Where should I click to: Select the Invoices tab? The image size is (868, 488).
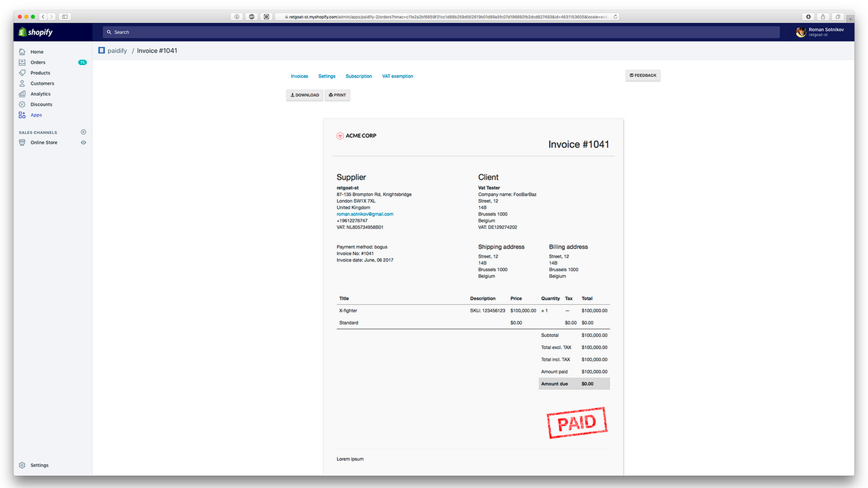299,76
